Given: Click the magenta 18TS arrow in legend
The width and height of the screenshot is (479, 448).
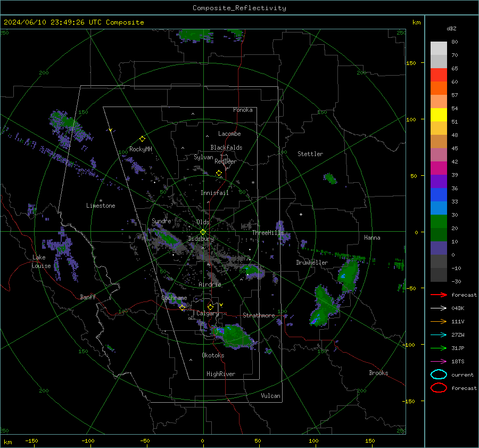Looking at the screenshot, I should pyautogui.click(x=439, y=362).
